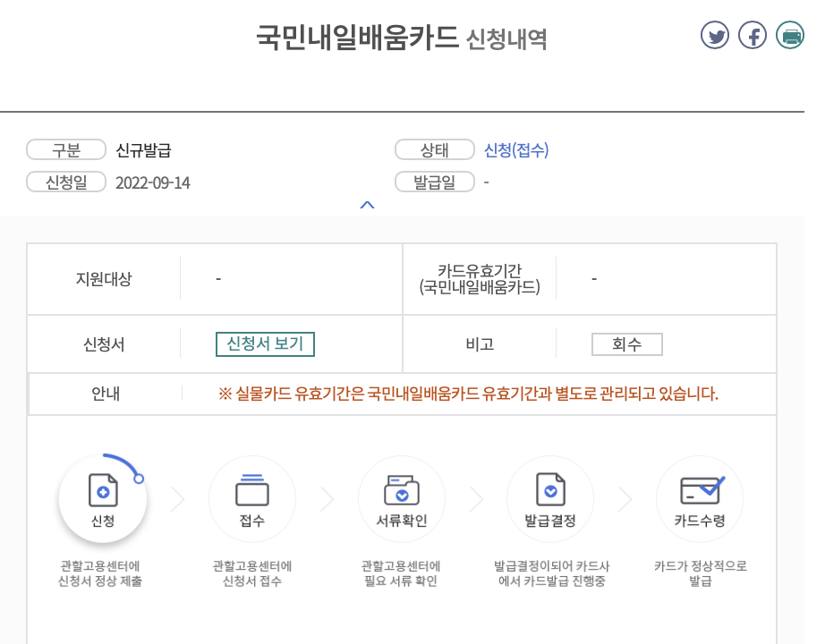Select the 서류확인 step folder icon
The width and height of the screenshot is (825, 644).
(x=402, y=490)
